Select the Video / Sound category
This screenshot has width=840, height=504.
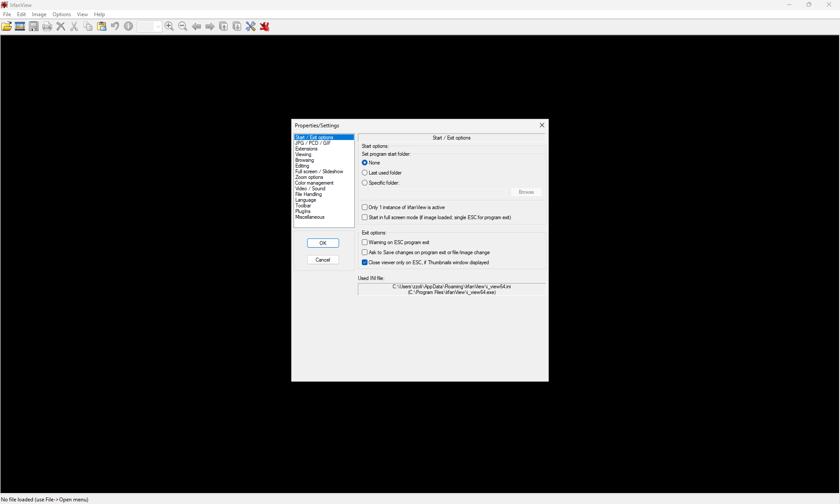[x=324, y=189]
